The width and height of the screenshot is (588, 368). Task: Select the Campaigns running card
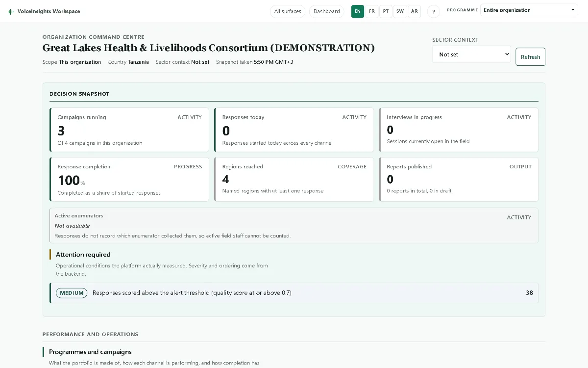pos(129,130)
